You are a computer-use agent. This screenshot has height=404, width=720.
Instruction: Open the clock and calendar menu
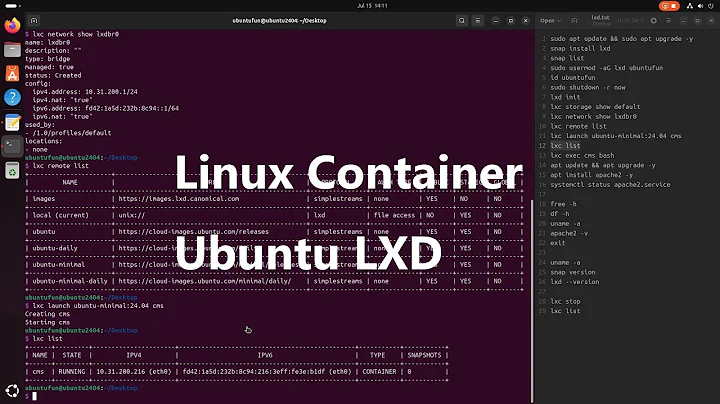[x=372, y=6]
